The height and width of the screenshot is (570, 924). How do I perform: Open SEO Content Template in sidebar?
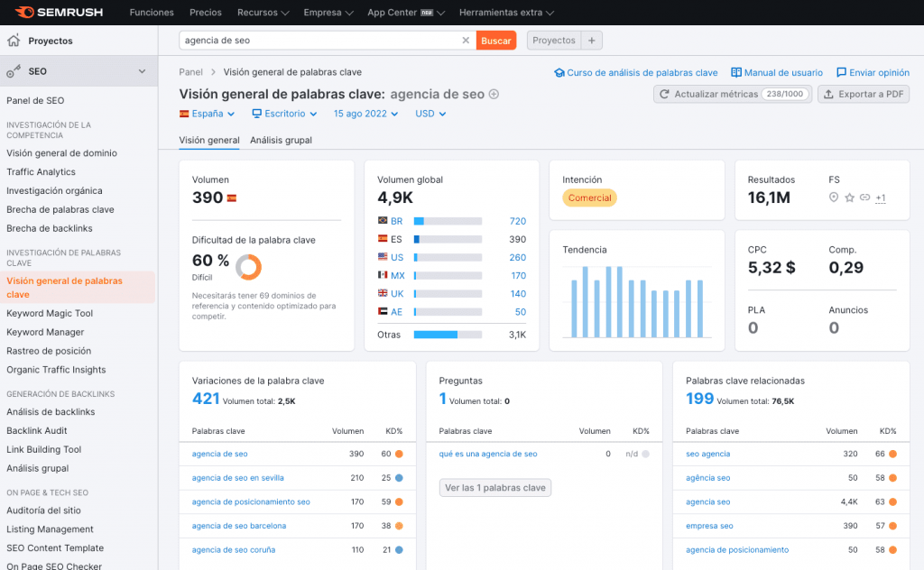tap(55, 547)
